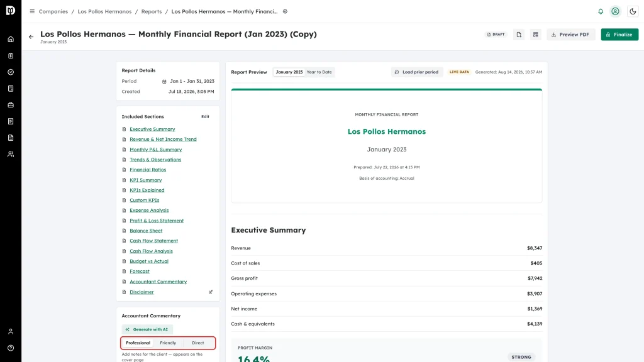Select the Professional tone option

(x=138, y=343)
